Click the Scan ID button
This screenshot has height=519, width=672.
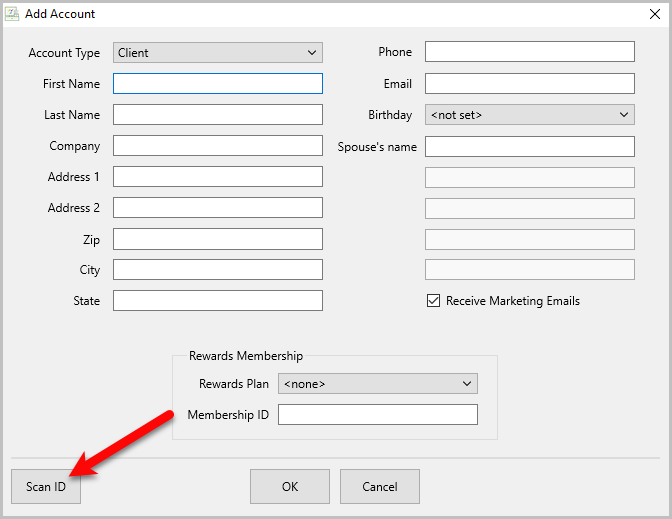coord(46,486)
